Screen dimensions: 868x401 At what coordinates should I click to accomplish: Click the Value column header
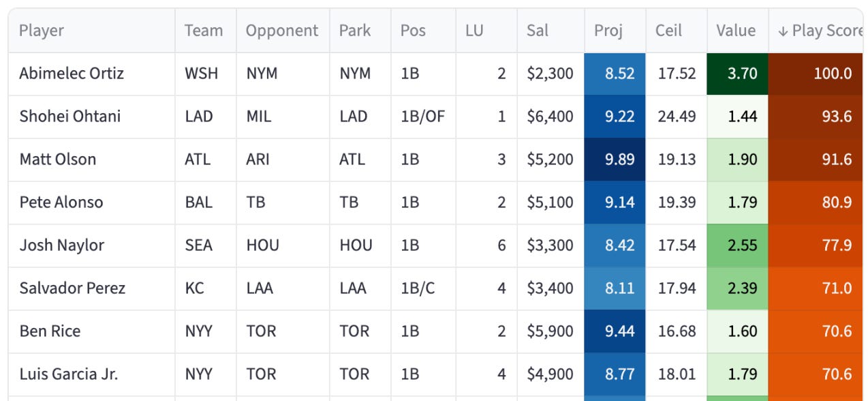click(737, 31)
